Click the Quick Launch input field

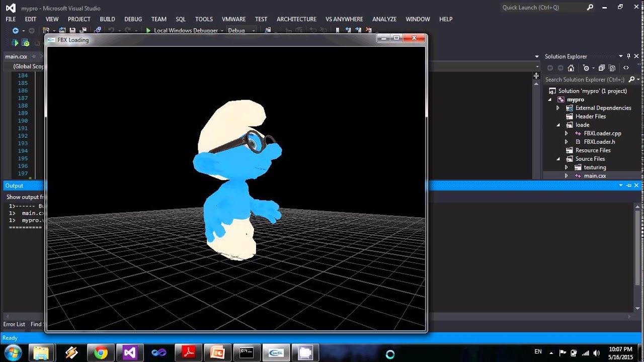click(542, 8)
